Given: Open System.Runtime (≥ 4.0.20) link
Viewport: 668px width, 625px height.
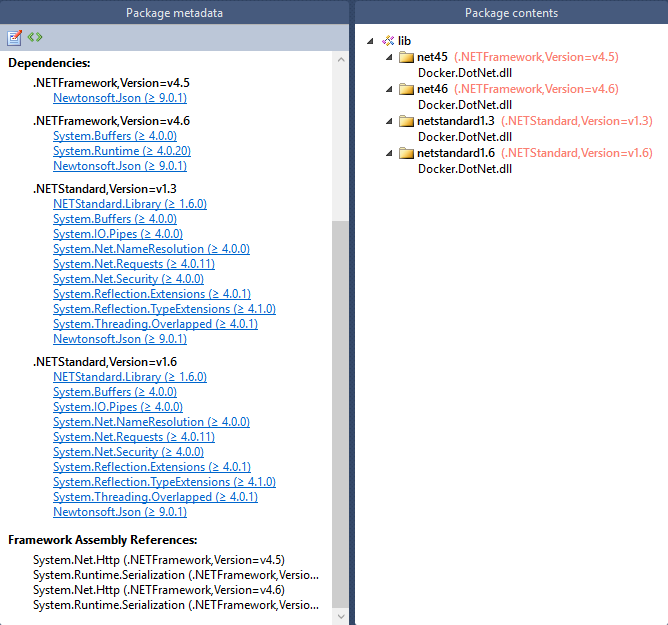Looking at the screenshot, I should [122, 151].
